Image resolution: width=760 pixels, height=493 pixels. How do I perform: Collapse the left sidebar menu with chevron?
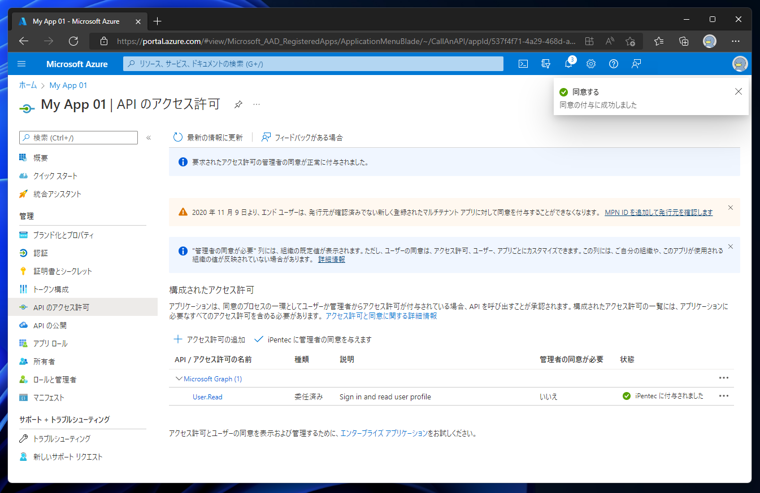(x=149, y=138)
